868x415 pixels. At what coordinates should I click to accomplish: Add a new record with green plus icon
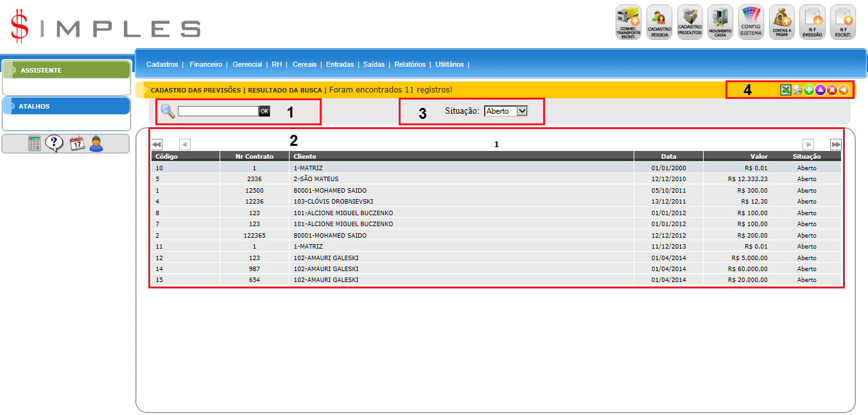click(808, 91)
